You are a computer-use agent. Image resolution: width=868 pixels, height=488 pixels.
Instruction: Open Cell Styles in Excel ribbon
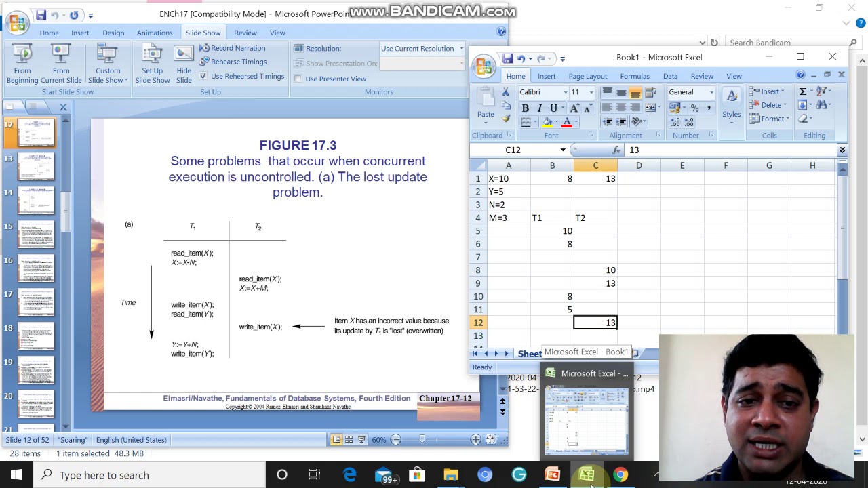[731, 106]
